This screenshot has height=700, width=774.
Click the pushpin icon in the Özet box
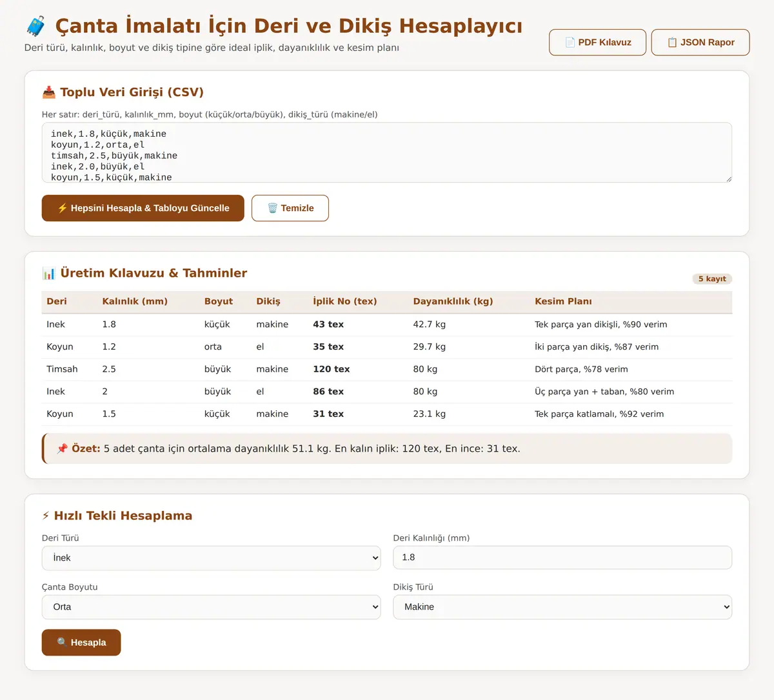[62, 448]
